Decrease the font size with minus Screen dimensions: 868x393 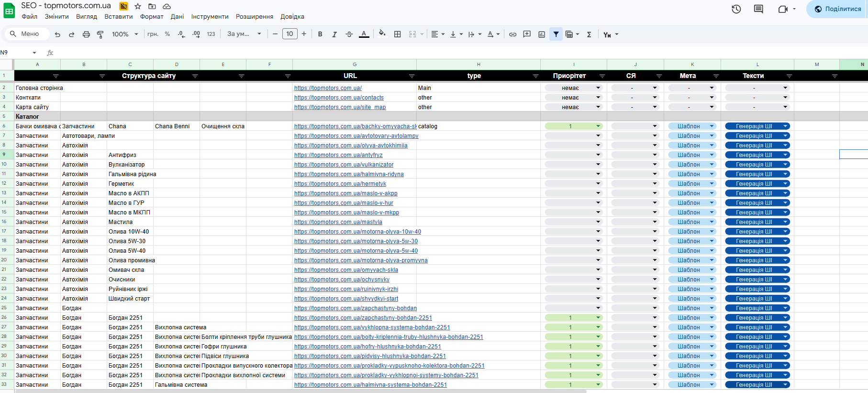(x=275, y=34)
